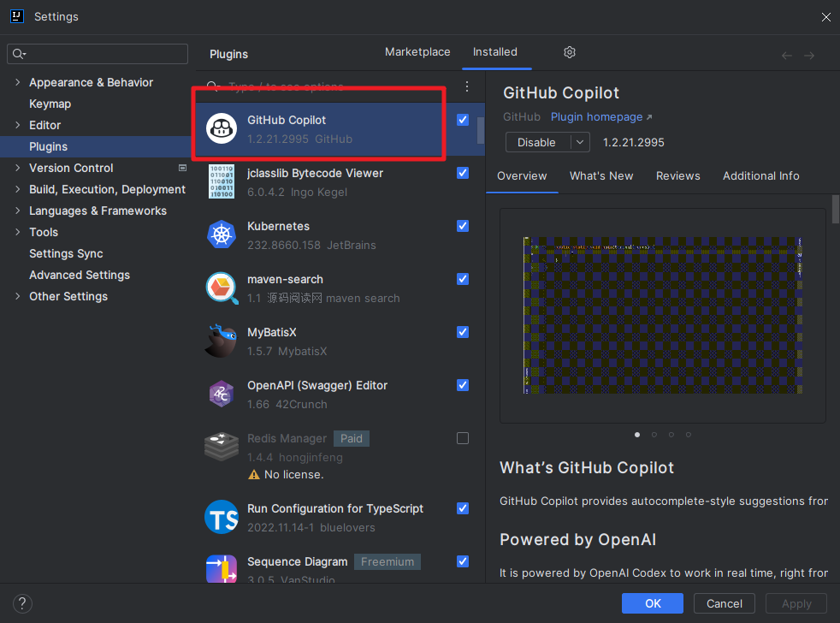This screenshot has width=840, height=623.
Task: Expand the Editor settings node
Action: click(18, 125)
